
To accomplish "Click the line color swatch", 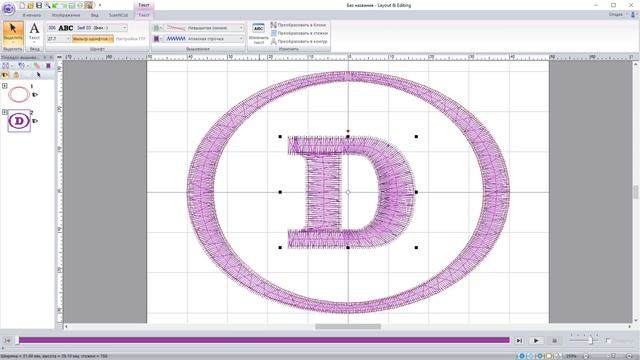I will 156,28.
